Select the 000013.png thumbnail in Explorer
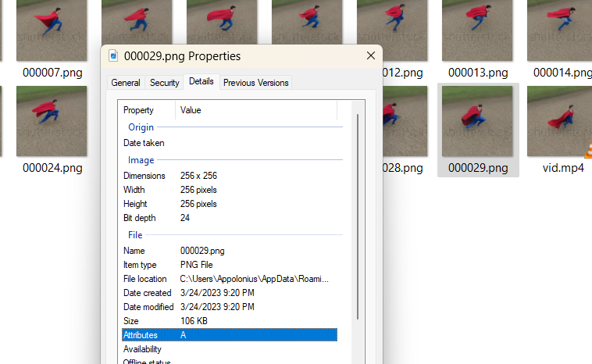 pos(477,30)
